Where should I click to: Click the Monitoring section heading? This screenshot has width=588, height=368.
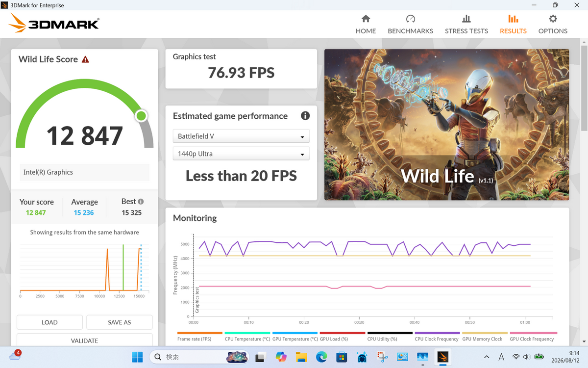point(195,218)
